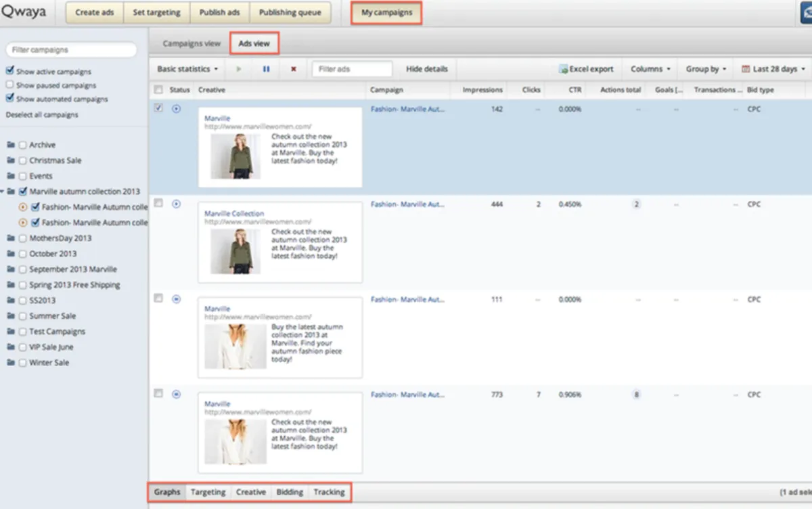The width and height of the screenshot is (812, 509).
Task: Expand the Group by dropdown
Action: pyautogui.click(x=705, y=69)
